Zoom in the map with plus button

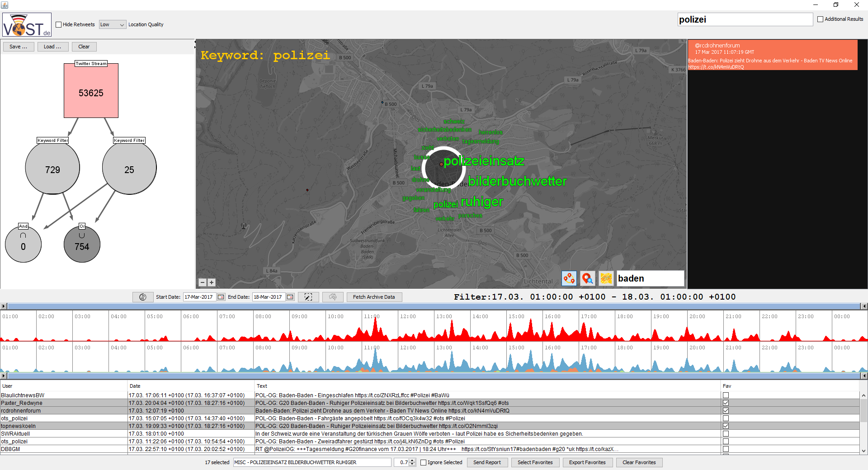(211, 282)
